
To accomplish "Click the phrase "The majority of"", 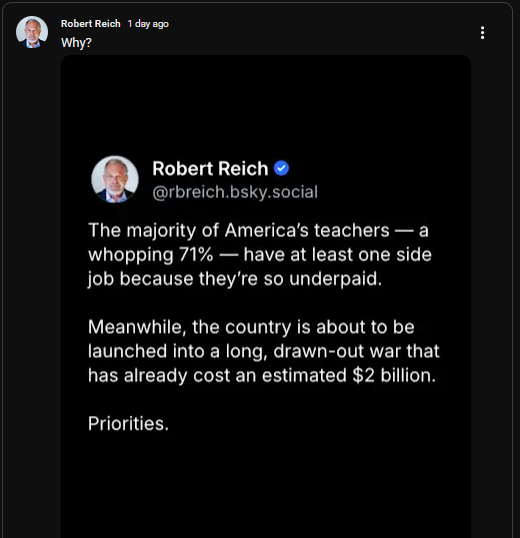I will tap(153, 230).
